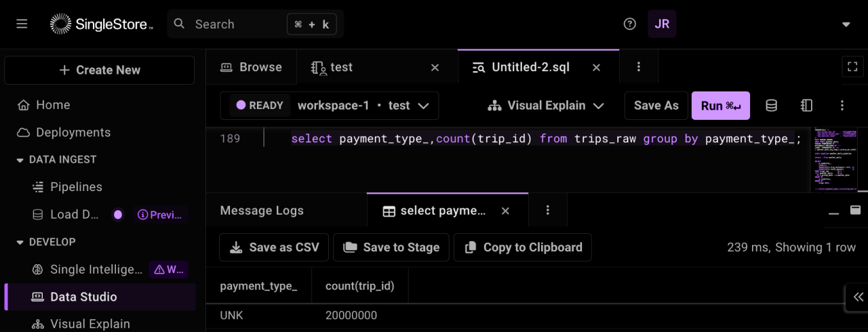This screenshot has height=332, width=868.
Task: Click the help question mark icon
Action: (630, 24)
